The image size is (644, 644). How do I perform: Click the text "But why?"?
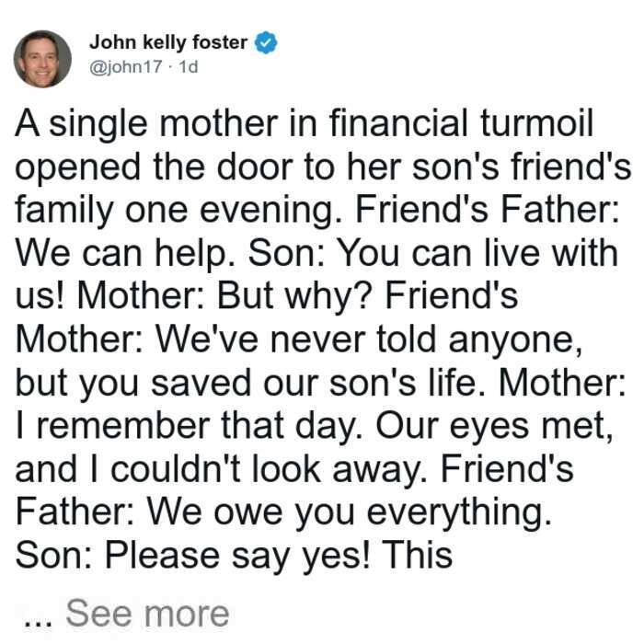(x=295, y=296)
